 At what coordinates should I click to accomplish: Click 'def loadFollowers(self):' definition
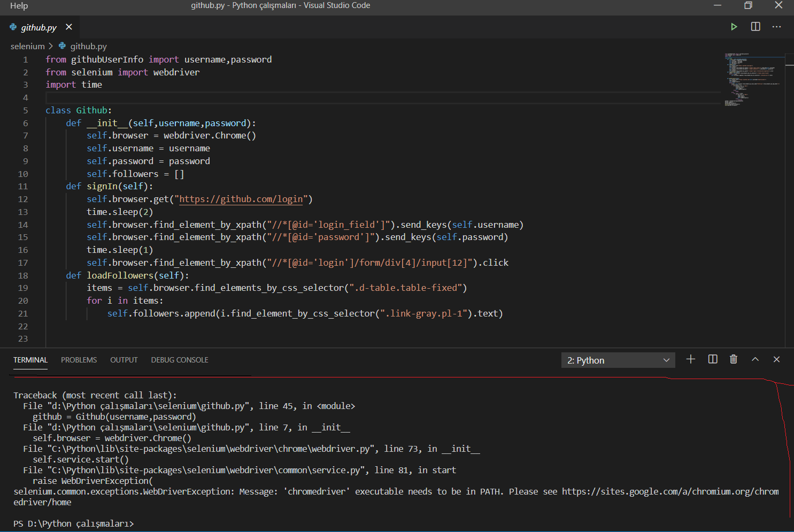coord(128,275)
